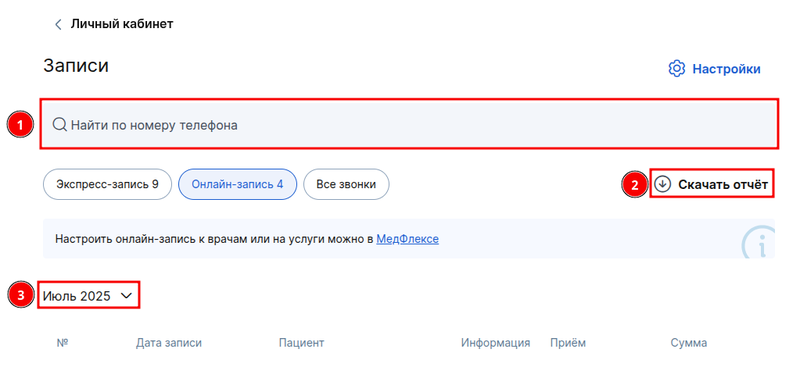The width and height of the screenshot is (800, 374).
Task: Open the МедФлексе link
Action: coord(407,239)
